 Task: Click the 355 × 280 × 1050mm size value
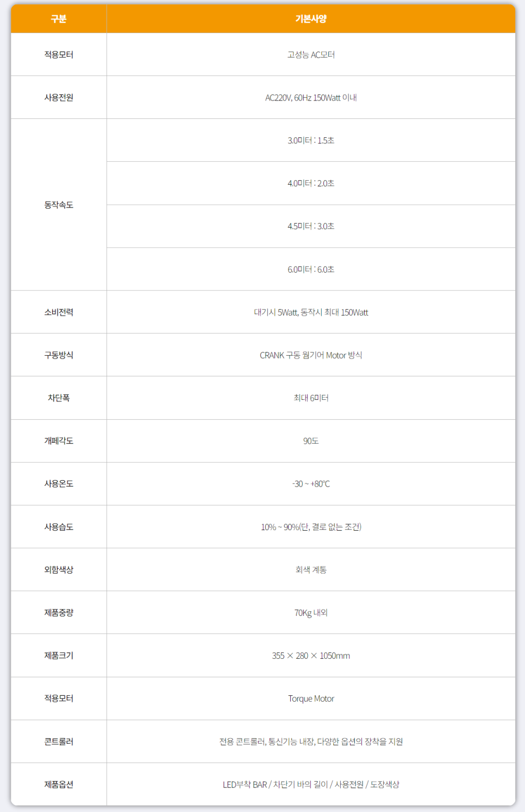(x=311, y=656)
